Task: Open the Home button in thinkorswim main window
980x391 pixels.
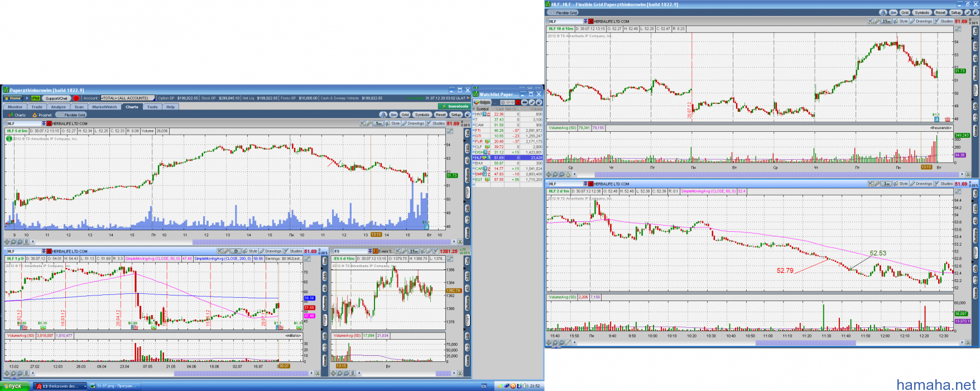Action: (x=13, y=98)
